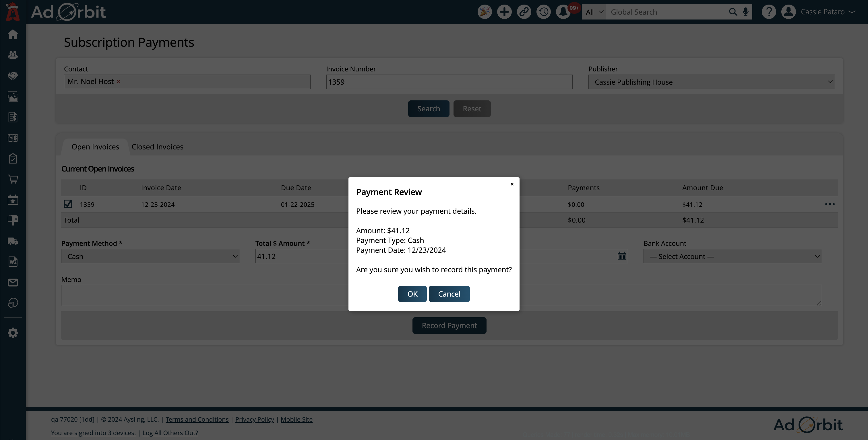Click the settings gear at the sidebar bottom

[12, 333]
